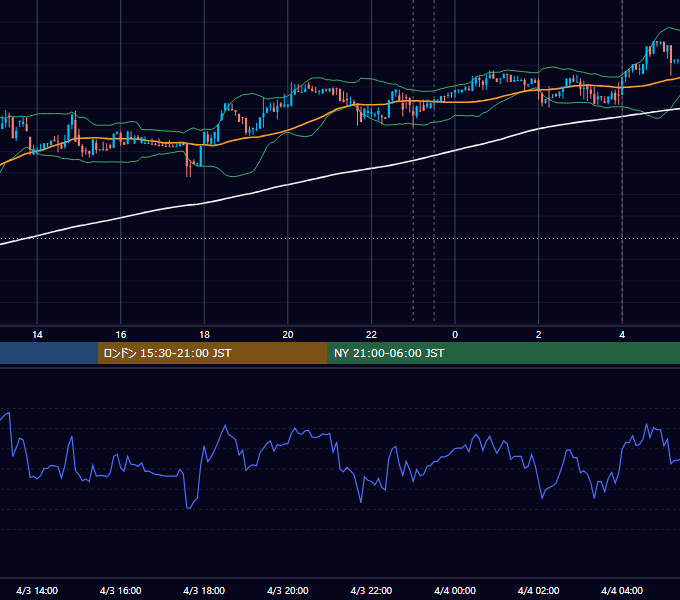Click the 14 hour label on price chart axis
The image size is (680, 600).
coord(37,335)
